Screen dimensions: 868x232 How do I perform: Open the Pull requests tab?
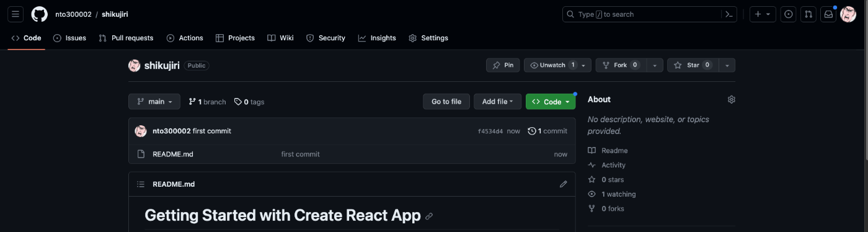(x=126, y=38)
